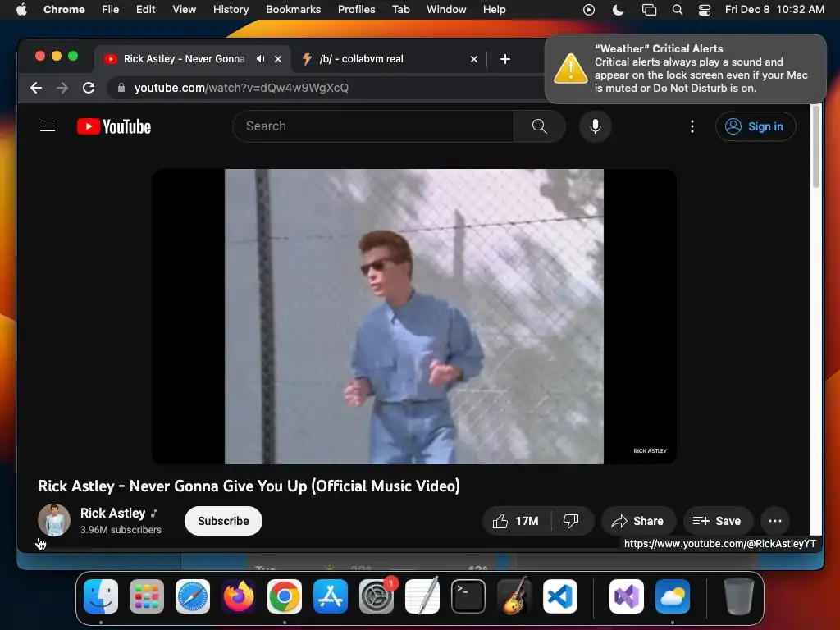Open Control Center in menu bar
The height and width of the screenshot is (630, 840).
pos(705,10)
